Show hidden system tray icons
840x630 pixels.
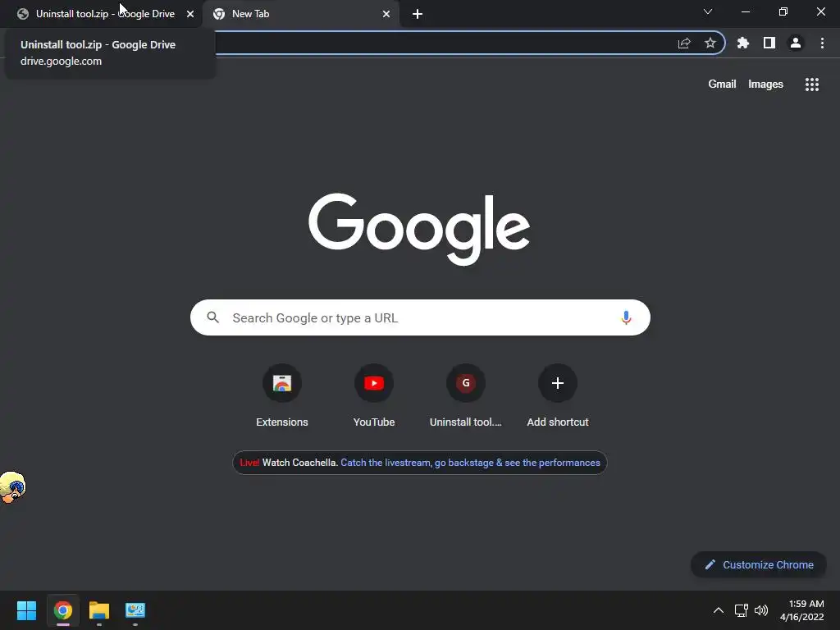[x=719, y=610]
